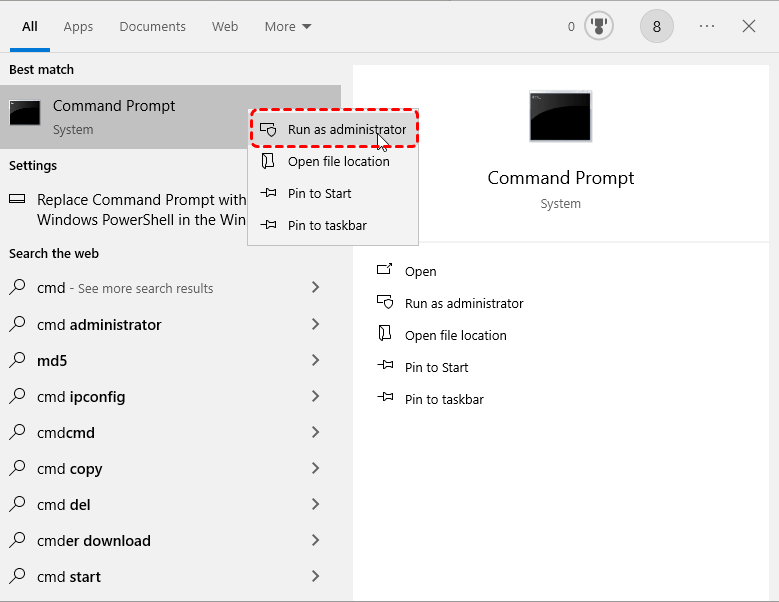The height and width of the screenshot is (602, 779).
Task: Switch to the Documents tab
Action: point(152,27)
